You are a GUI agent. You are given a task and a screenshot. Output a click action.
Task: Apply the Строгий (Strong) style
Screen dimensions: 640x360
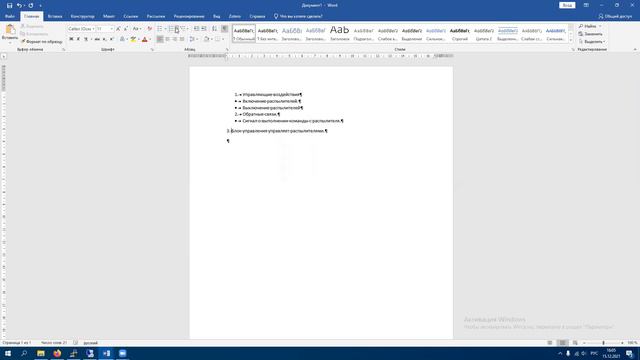tap(460, 33)
